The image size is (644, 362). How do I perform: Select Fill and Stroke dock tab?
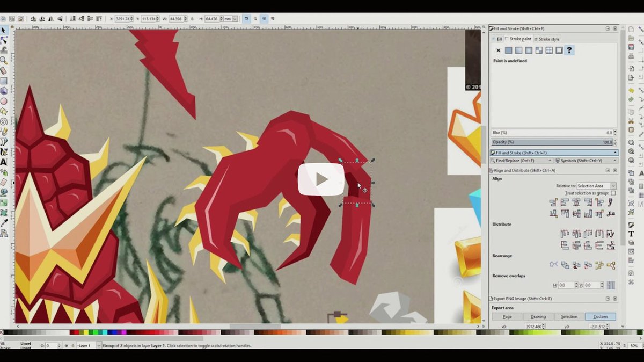point(554,153)
